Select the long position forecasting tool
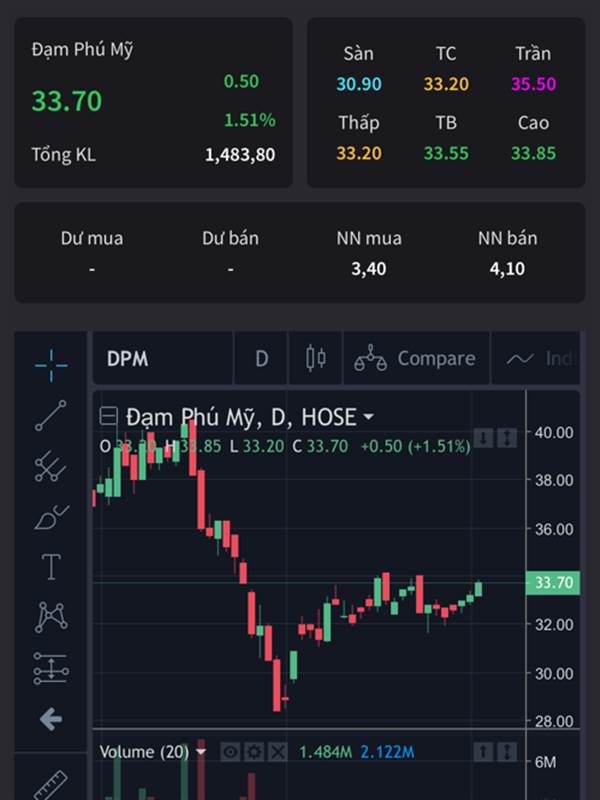Viewport: 600px width, 800px height. (51, 668)
